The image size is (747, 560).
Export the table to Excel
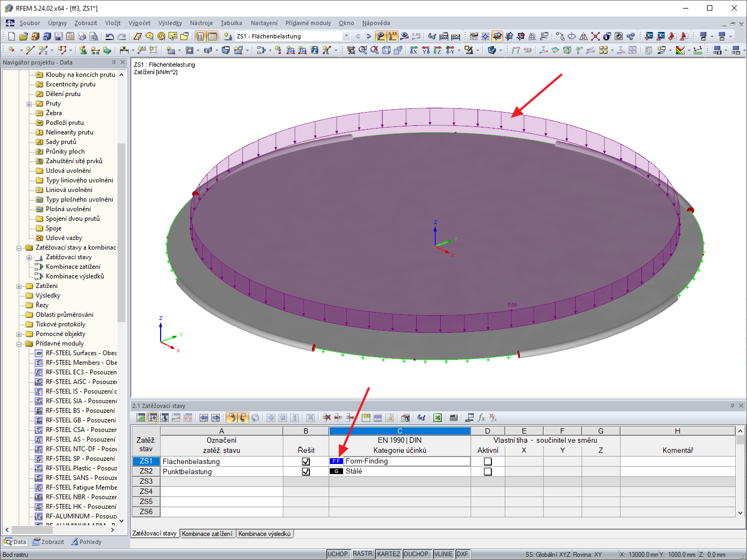pyautogui.click(x=438, y=418)
